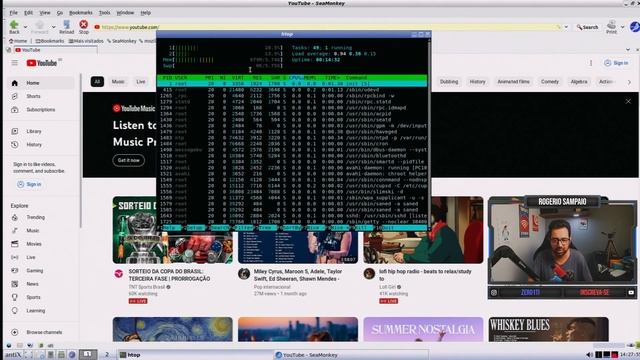
Task: Click the Home bookmark in personal toolbar
Action: 18,41
